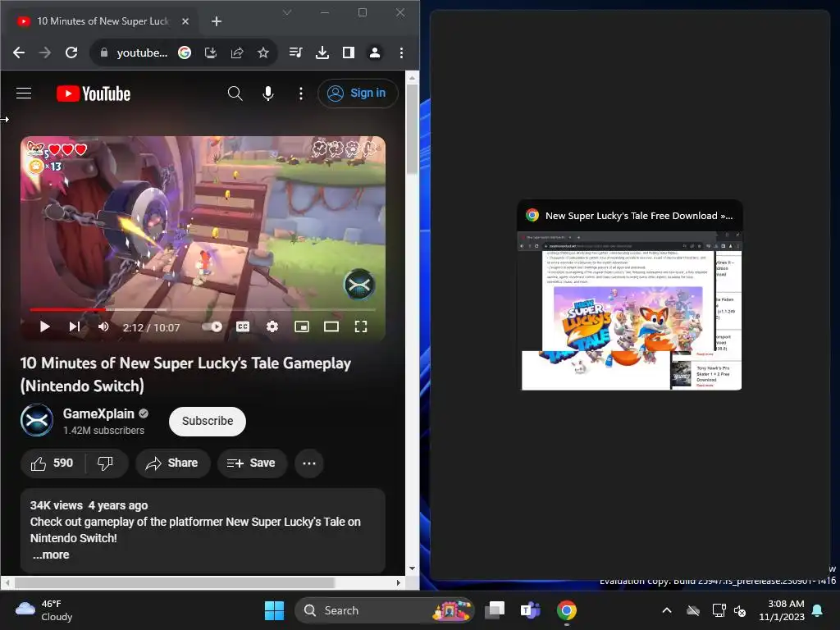Click the taskbar Search box
The image size is (840, 630).
pos(385,610)
